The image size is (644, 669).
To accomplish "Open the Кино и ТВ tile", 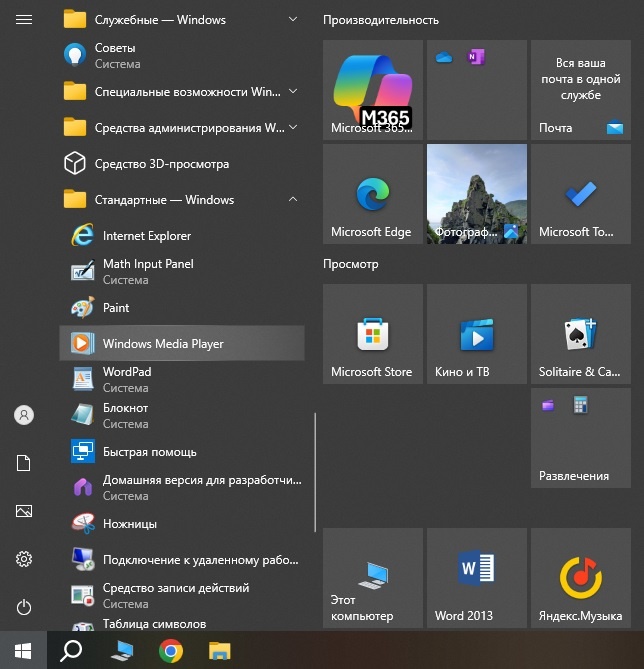I will point(477,334).
